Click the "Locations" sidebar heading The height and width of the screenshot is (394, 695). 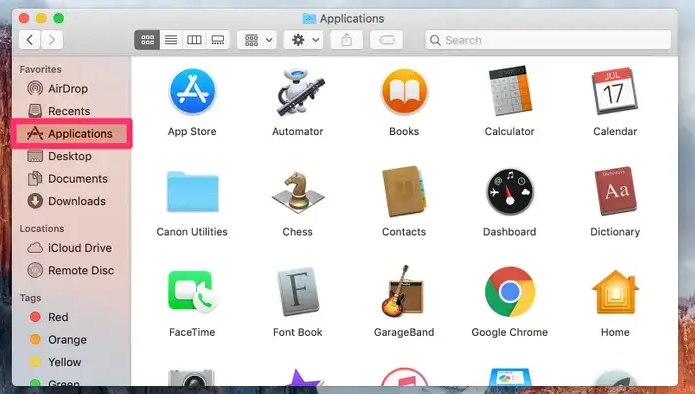42,228
